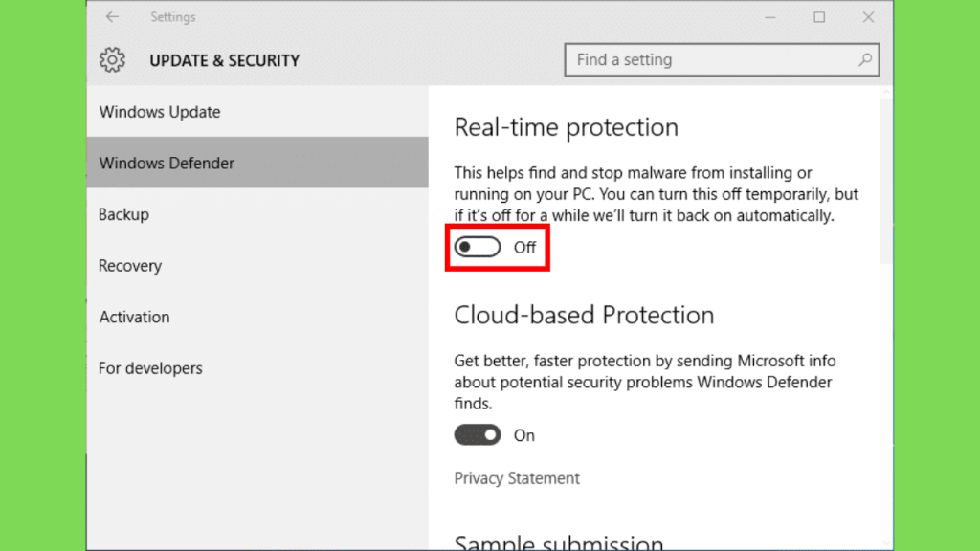Maximize the Settings window

(x=819, y=17)
